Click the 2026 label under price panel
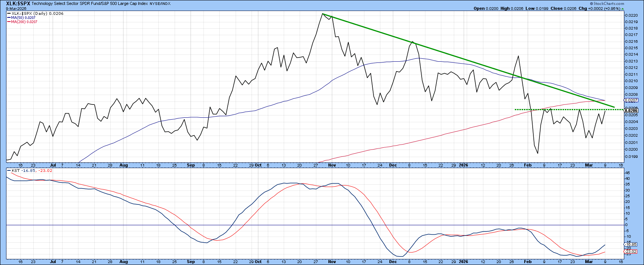 coord(464,165)
